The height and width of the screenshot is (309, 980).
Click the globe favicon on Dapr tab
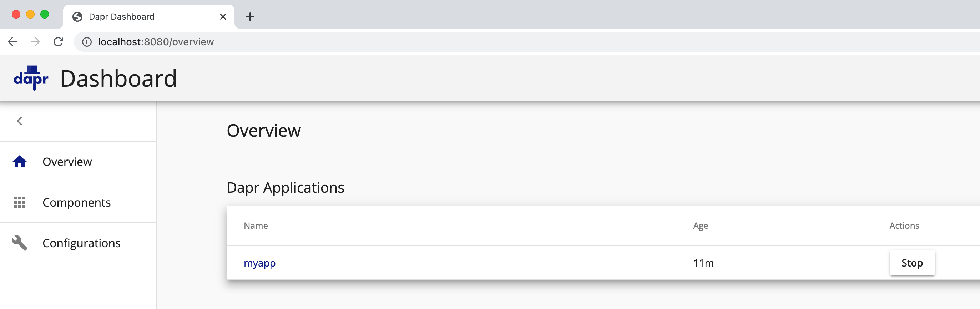[x=77, y=17]
